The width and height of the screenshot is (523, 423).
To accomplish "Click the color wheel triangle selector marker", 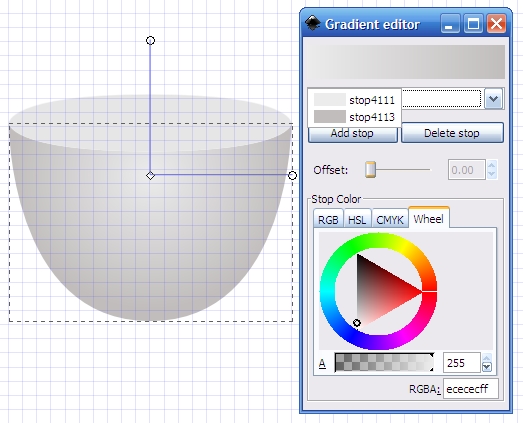I will click(357, 323).
